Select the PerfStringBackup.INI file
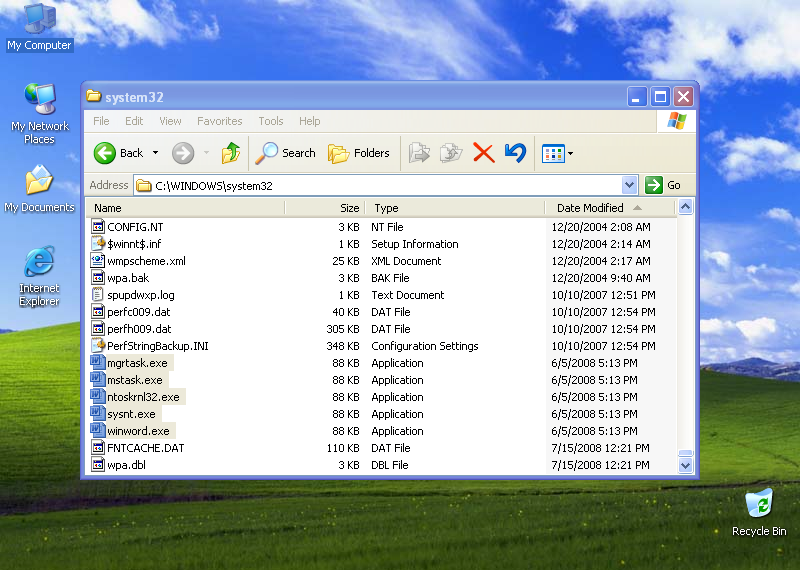This screenshot has height=570, width=800. tap(157, 346)
